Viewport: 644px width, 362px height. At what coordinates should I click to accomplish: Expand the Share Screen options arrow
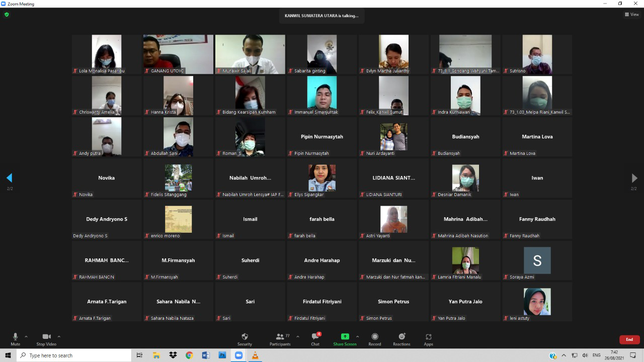[358, 337]
